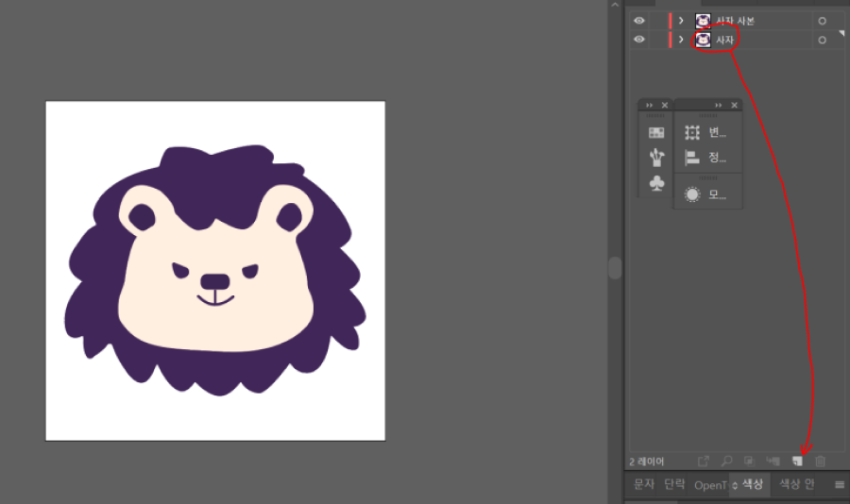Viewport: 850px width, 504px height.
Task: Switch to the 문자 tab
Action: [x=643, y=485]
